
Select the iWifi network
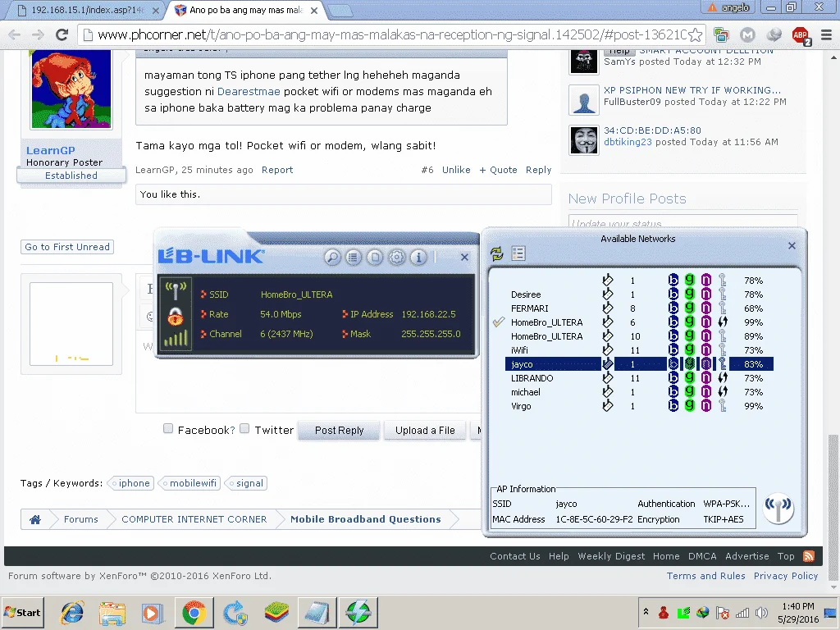[639, 350]
